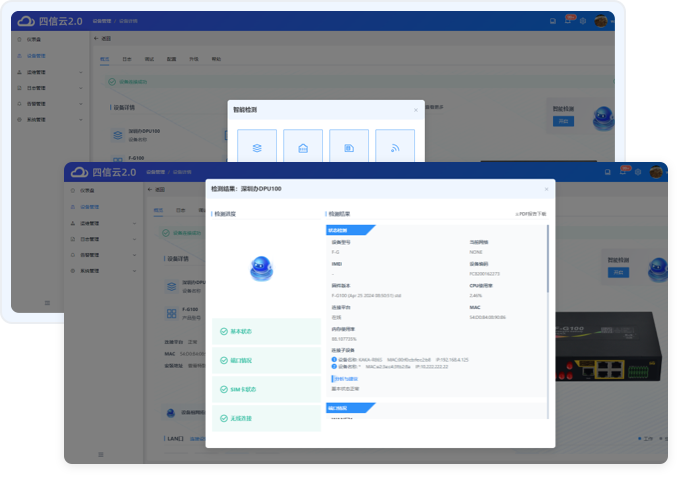Image resolution: width=685 pixels, height=481 pixels.
Task: Open notifications bell in the back window header
Action: click(x=568, y=21)
